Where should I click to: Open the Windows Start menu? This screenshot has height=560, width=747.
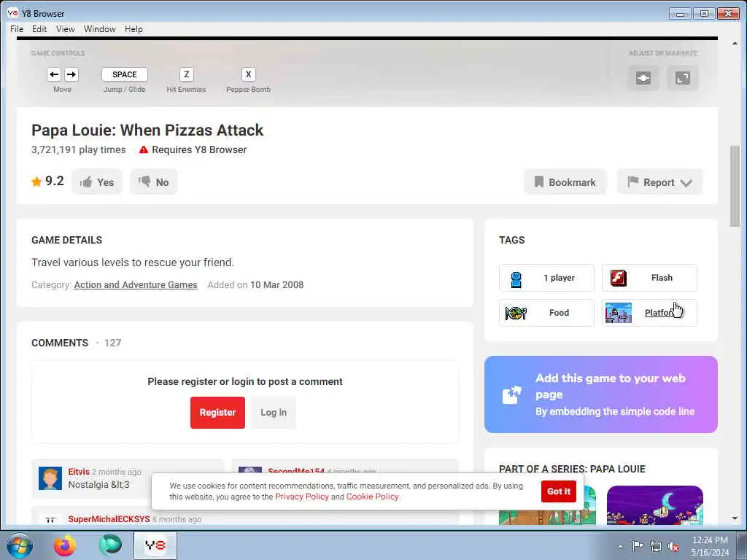(20, 545)
